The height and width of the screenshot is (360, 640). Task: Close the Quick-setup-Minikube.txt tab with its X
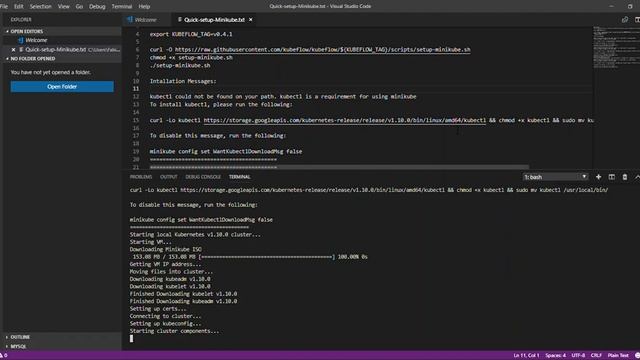pos(251,20)
